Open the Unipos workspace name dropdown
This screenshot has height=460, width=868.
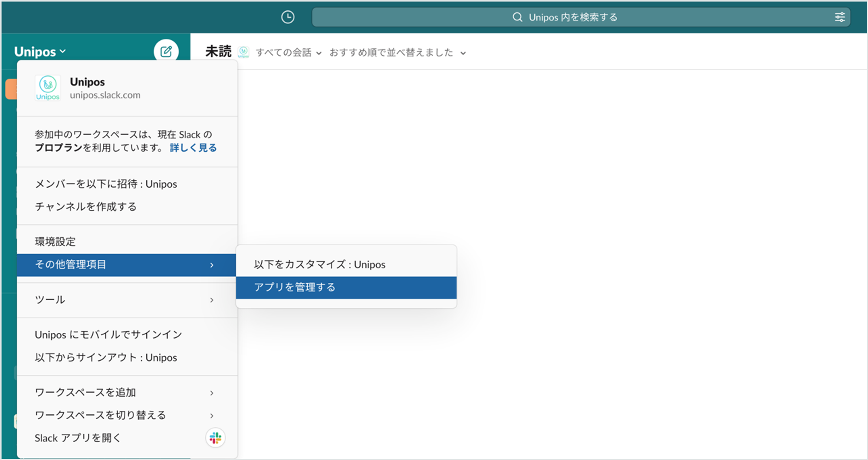click(40, 52)
